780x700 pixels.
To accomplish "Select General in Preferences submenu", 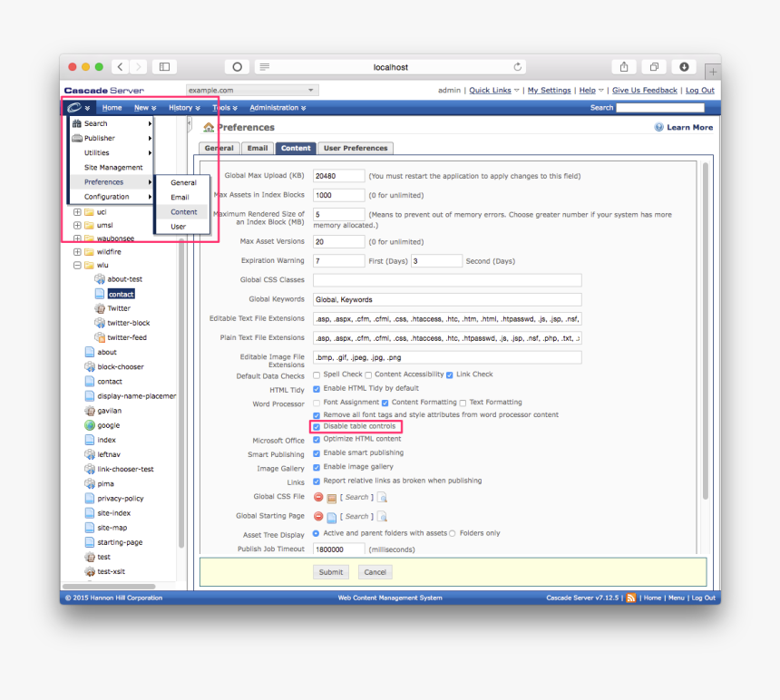I will pyautogui.click(x=183, y=182).
